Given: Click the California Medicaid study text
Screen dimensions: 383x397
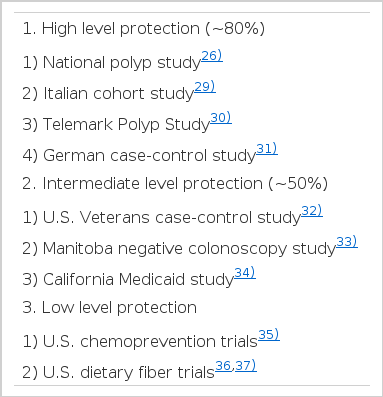Looking at the screenshot, I should 138,280.
